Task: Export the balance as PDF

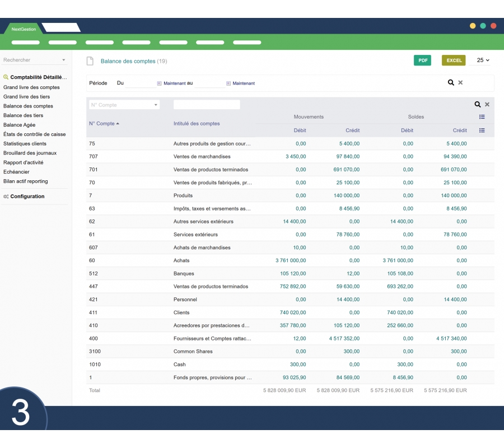Action: coord(423,60)
